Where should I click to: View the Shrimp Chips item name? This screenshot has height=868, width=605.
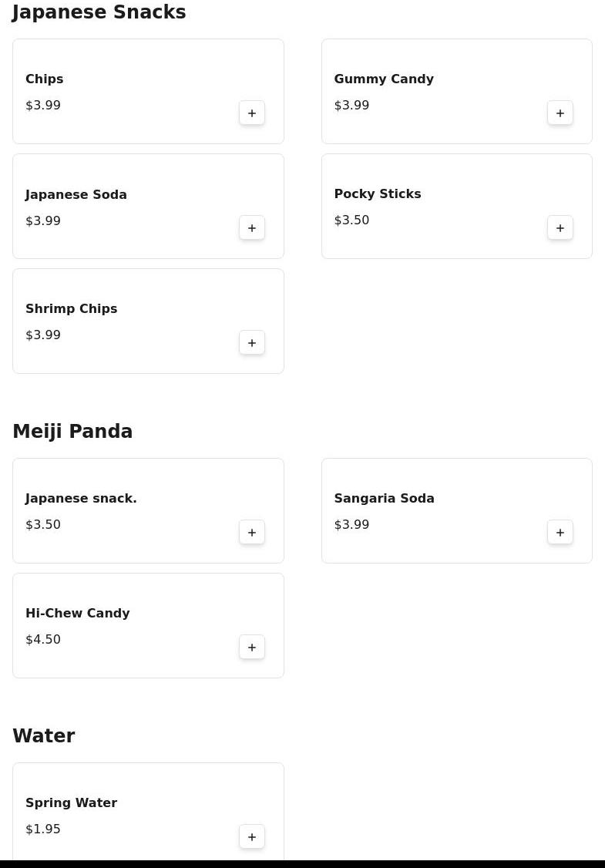pos(72,309)
